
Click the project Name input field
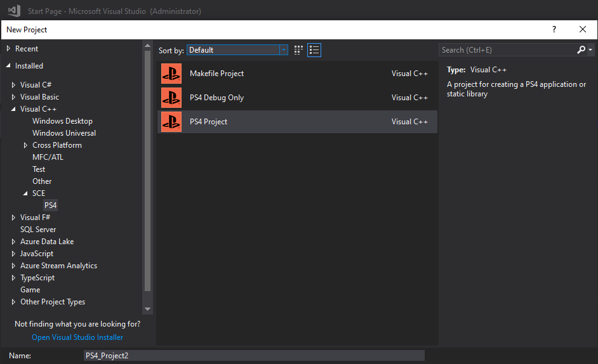pyautogui.click(x=254, y=356)
